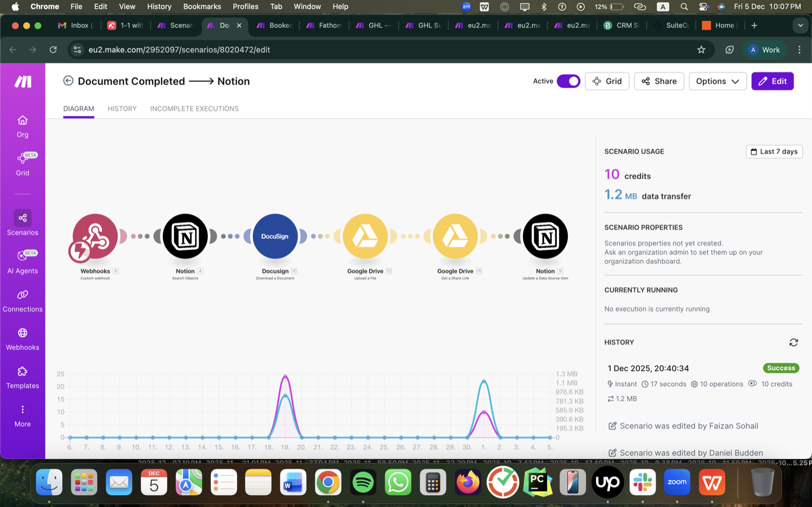
Task: Click 'Scenario was edited by Daniel Budden'
Action: click(x=691, y=453)
